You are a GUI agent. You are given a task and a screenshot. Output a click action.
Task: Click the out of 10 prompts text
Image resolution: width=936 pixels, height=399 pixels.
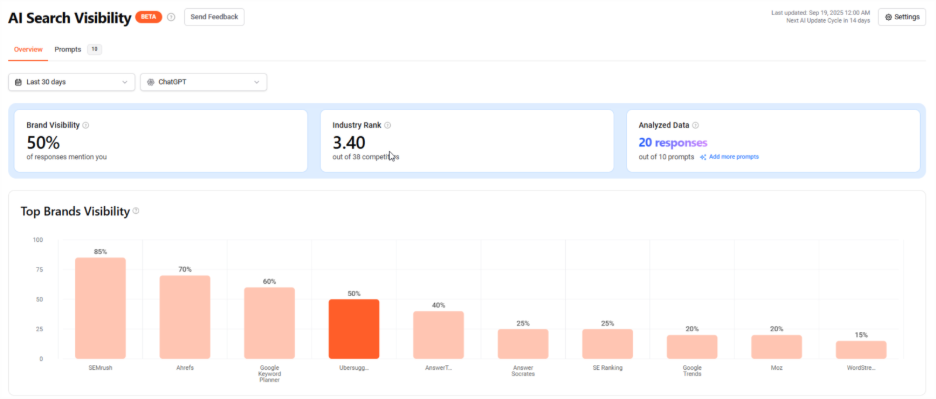point(666,157)
